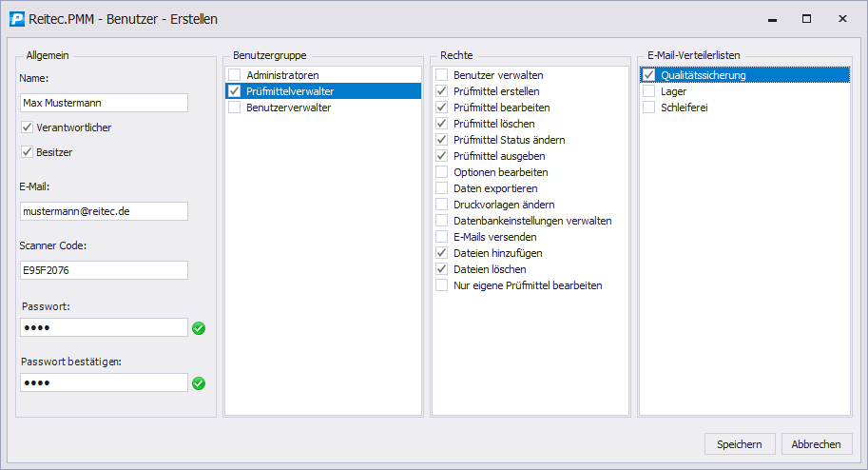868x470 pixels.
Task: Toggle the Besitzer checkbox
Action: (x=27, y=152)
